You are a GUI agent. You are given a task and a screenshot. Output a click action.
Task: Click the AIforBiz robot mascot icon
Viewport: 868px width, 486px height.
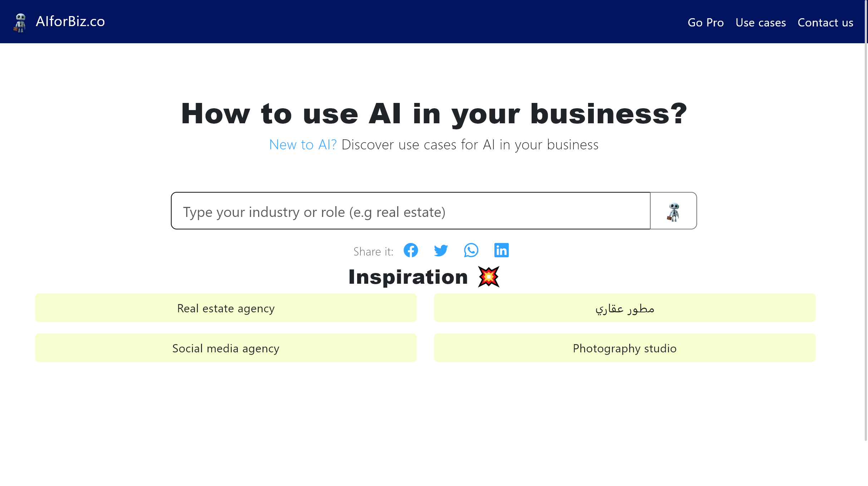(x=20, y=21)
